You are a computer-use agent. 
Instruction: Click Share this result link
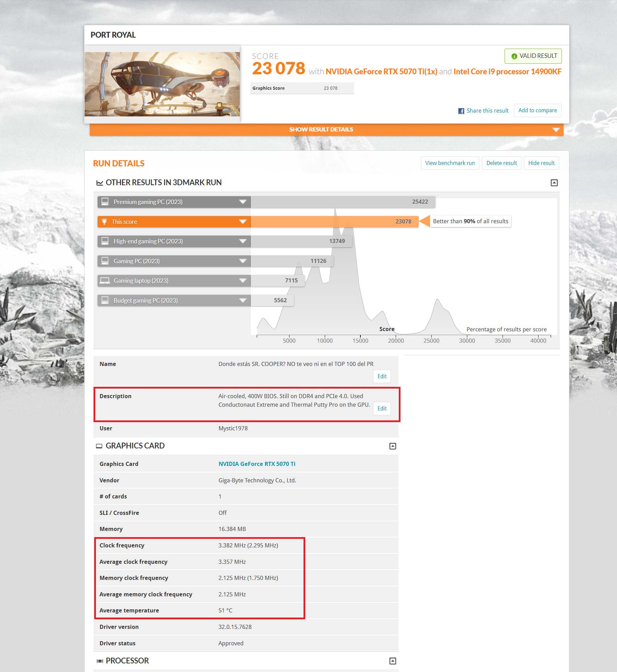coord(488,111)
